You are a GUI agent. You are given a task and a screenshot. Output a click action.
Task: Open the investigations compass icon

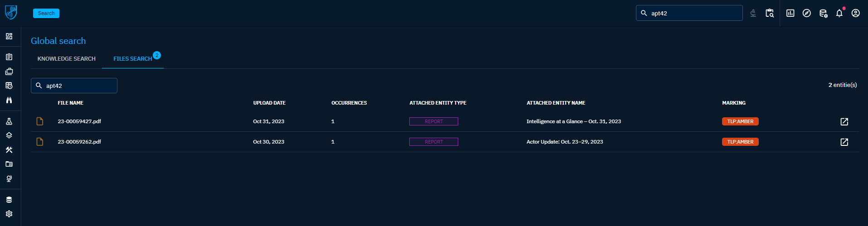click(x=806, y=13)
